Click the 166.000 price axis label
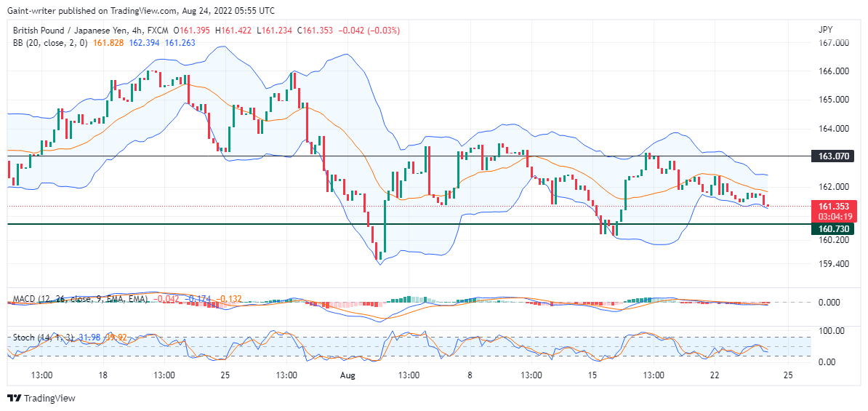The height and width of the screenshot is (411, 868). tap(834, 71)
